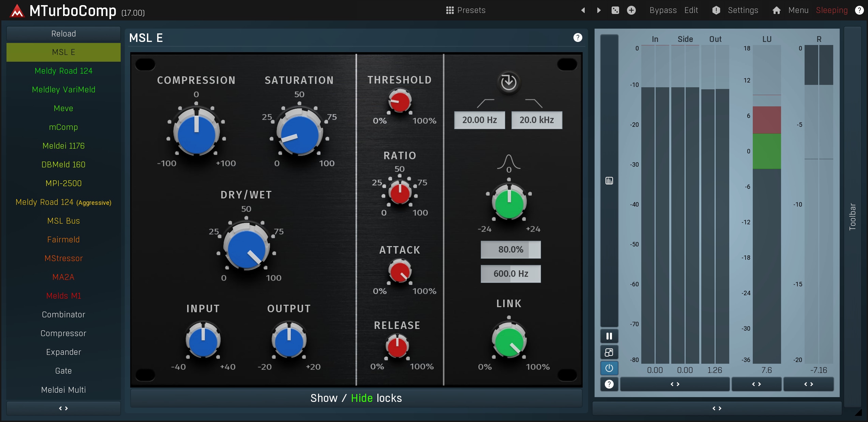Load previous preset with left arrow
868x422 pixels.
(583, 10)
